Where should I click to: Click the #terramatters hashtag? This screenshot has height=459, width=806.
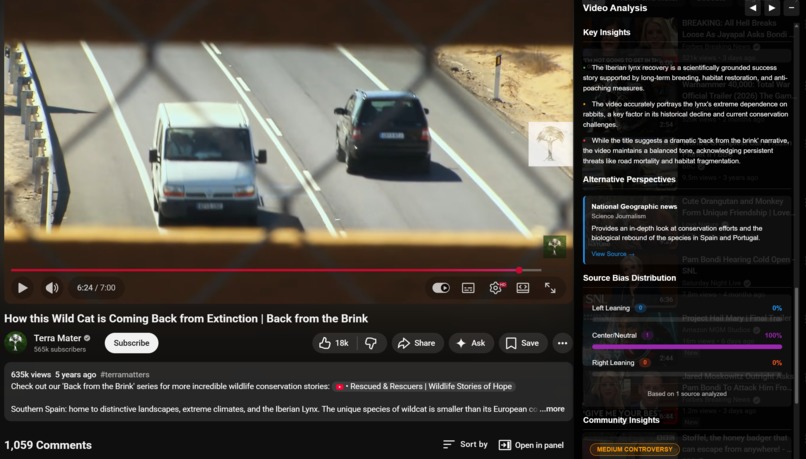(125, 375)
